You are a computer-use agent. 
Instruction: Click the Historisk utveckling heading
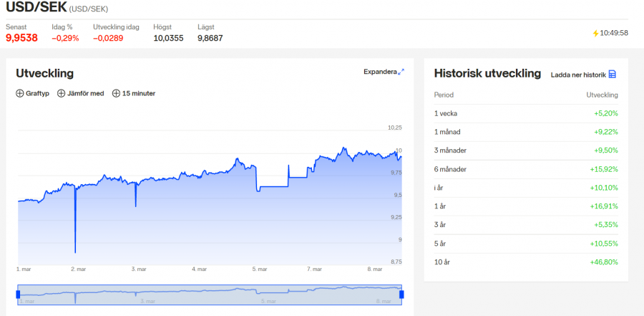click(487, 74)
